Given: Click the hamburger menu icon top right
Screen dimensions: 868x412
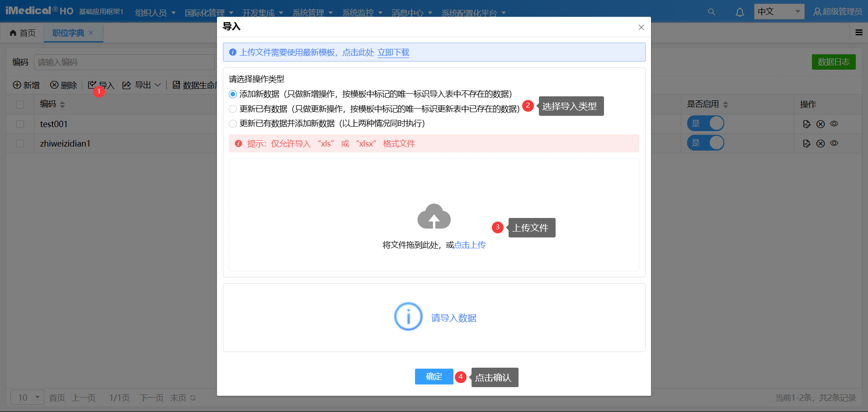Looking at the screenshot, I should tap(859, 33).
